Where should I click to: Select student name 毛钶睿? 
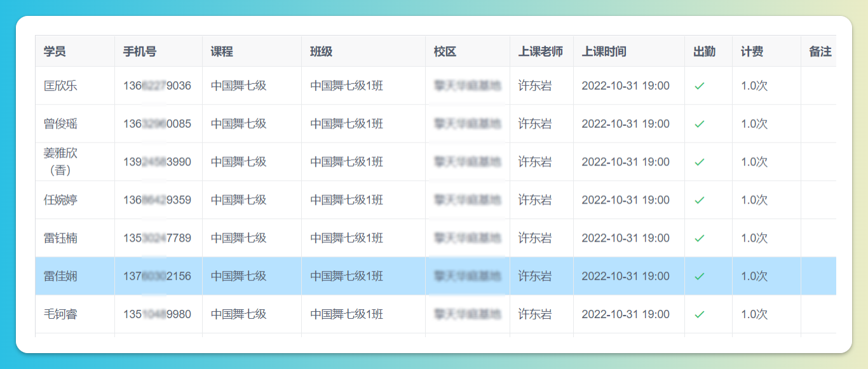[60, 315]
